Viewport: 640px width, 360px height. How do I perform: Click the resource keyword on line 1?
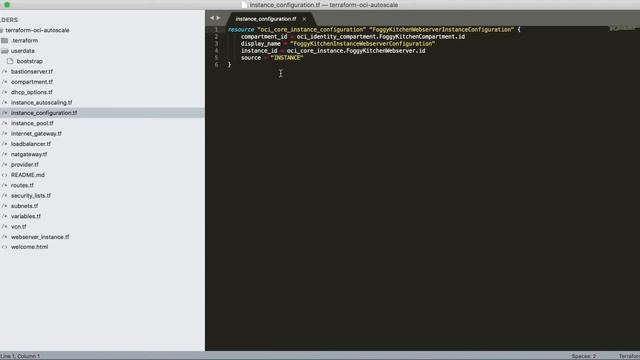click(x=241, y=29)
